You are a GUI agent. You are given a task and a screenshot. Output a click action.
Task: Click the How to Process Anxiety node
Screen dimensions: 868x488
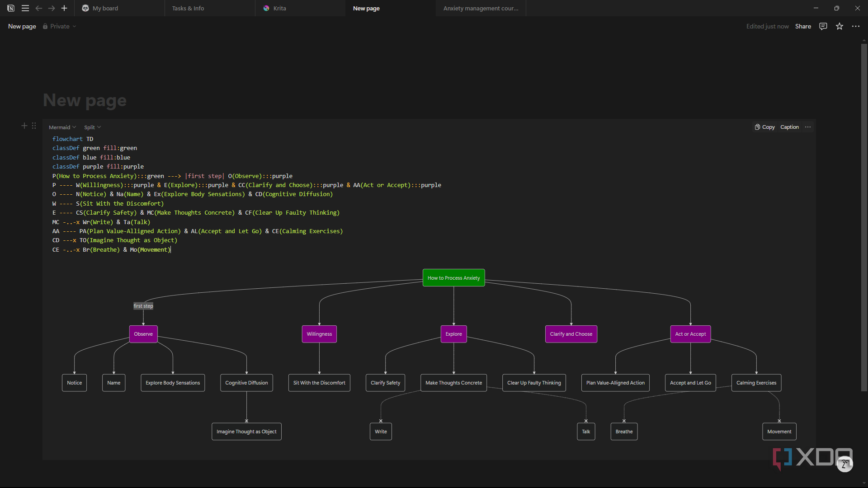click(453, 278)
